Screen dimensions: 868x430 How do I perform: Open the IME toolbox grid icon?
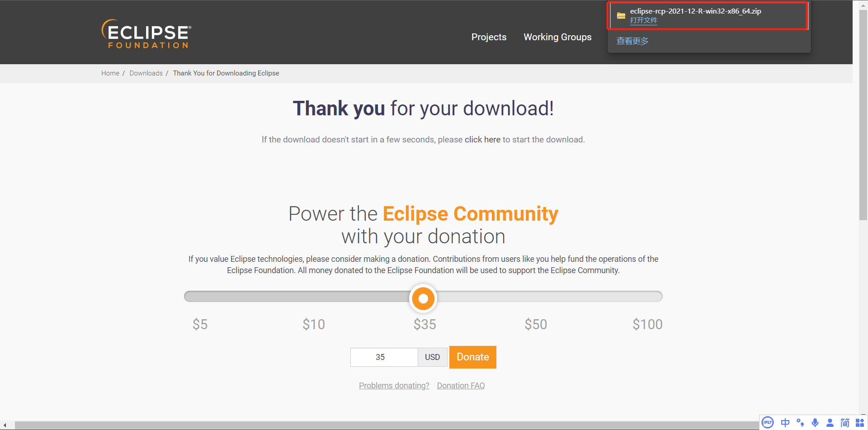point(860,422)
